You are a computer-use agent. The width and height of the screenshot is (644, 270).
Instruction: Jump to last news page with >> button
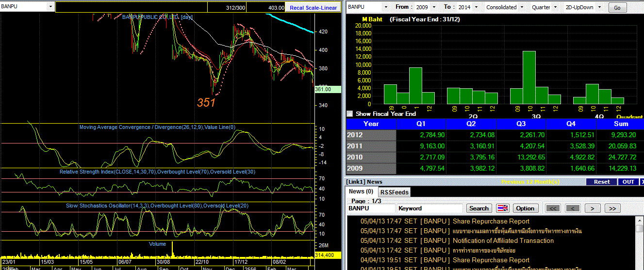[612, 208]
